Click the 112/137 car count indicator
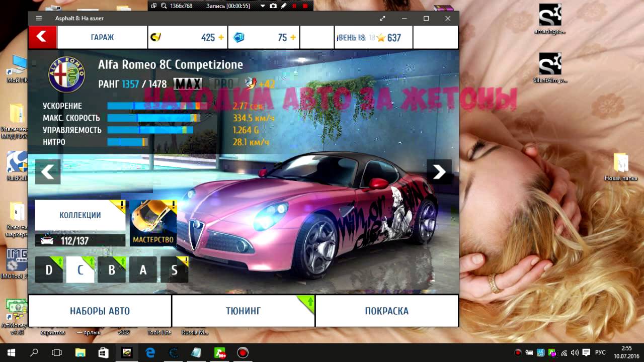The image size is (644, 362). (x=80, y=240)
